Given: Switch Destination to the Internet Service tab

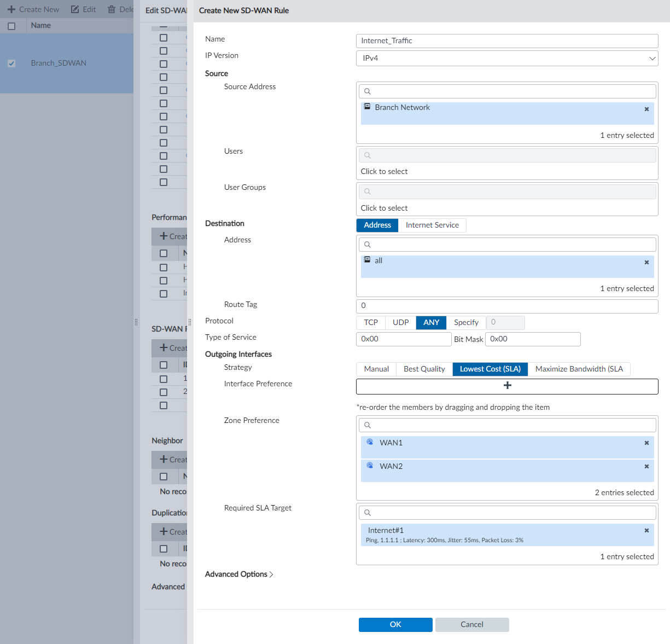Looking at the screenshot, I should 432,225.
